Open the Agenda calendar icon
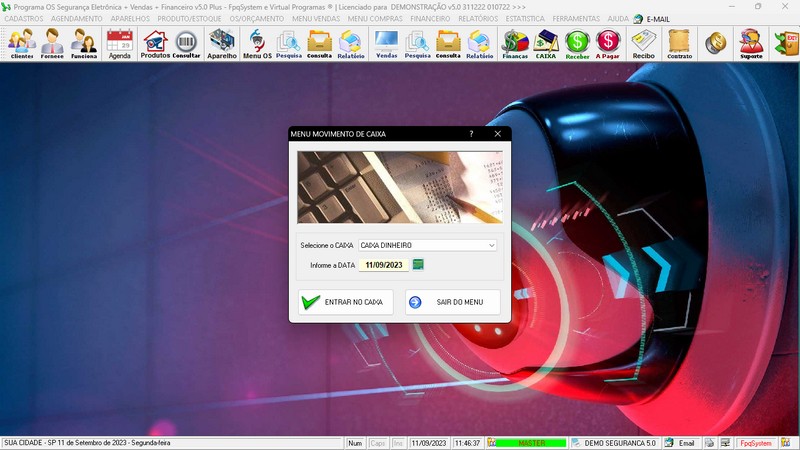Screen dimensions: 800x450 coord(120,44)
